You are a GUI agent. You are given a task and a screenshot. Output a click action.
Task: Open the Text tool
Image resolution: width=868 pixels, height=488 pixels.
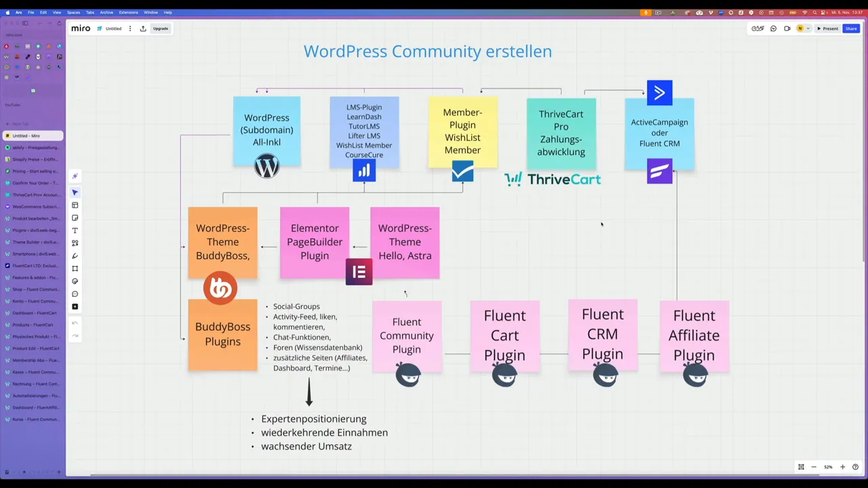pos(75,230)
